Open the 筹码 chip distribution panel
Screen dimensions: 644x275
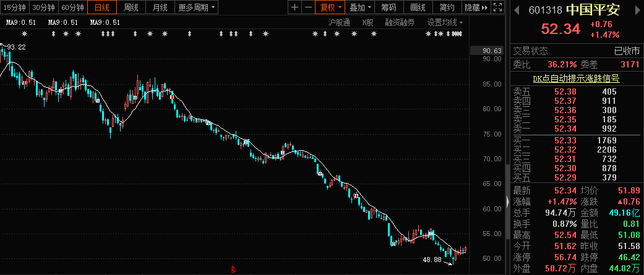(389, 7)
